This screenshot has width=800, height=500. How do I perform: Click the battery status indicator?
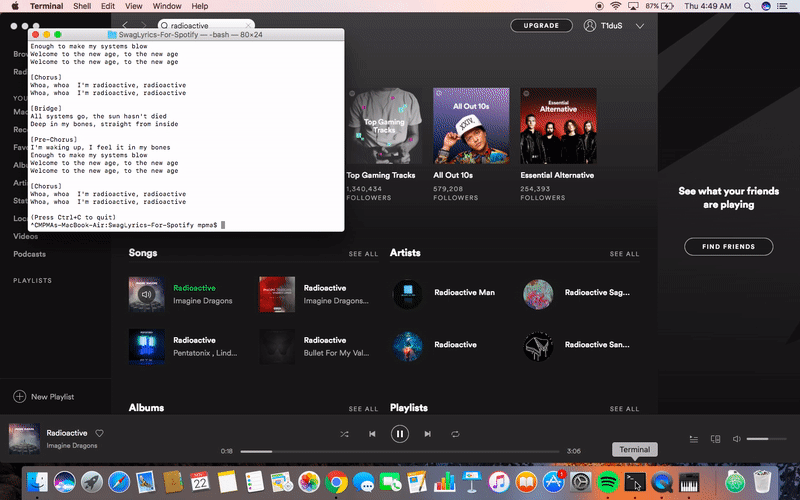[x=660, y=6]
